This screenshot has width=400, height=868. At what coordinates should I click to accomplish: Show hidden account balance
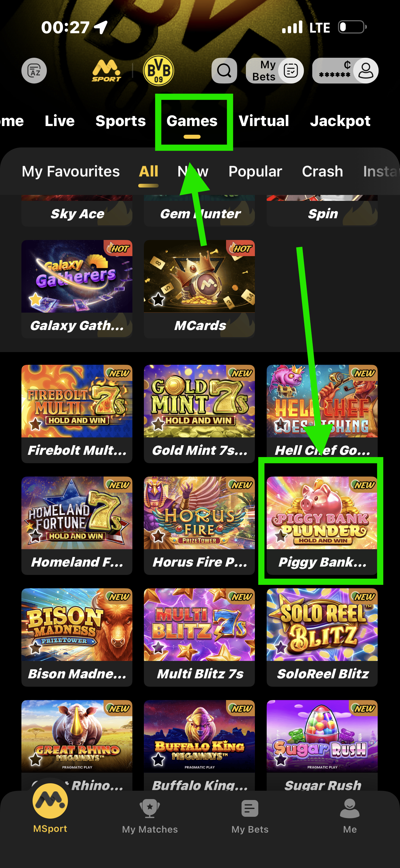(334, 71)
